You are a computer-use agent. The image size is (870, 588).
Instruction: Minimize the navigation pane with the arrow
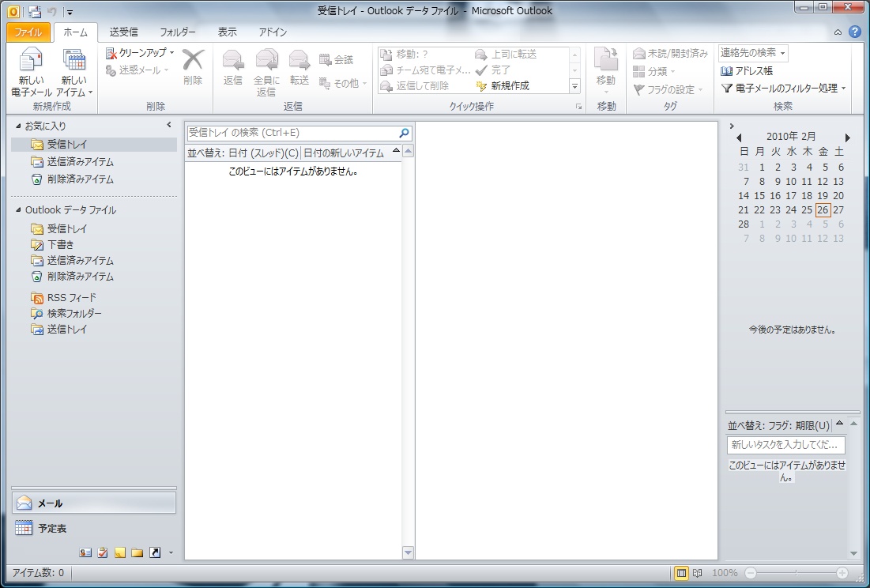click(169, 126)
